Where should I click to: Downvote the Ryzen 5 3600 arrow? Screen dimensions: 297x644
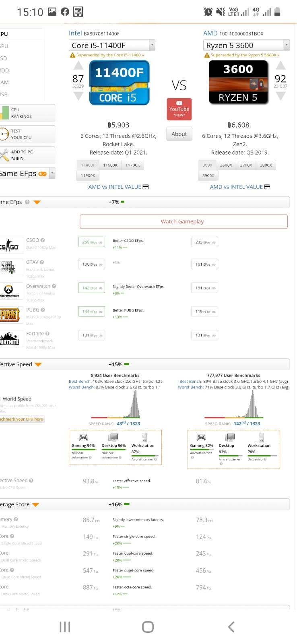click(x=281, y=96)
